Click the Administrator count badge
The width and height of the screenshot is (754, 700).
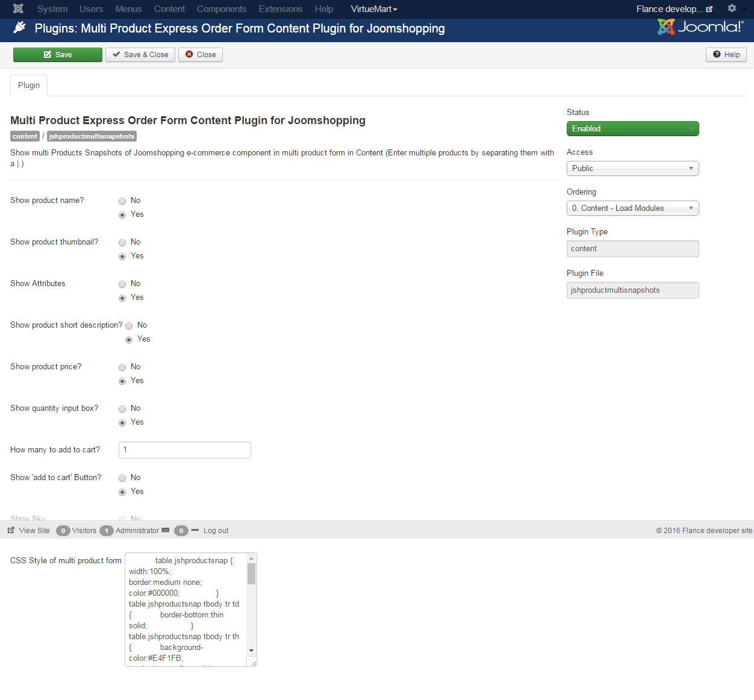tap(106, 531)
